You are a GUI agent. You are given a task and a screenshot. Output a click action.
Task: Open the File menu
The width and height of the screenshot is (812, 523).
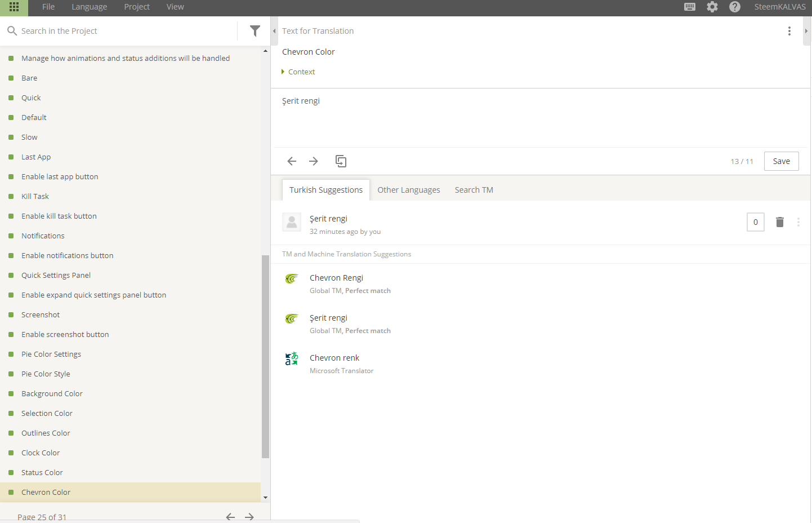(x=48, y=7)
